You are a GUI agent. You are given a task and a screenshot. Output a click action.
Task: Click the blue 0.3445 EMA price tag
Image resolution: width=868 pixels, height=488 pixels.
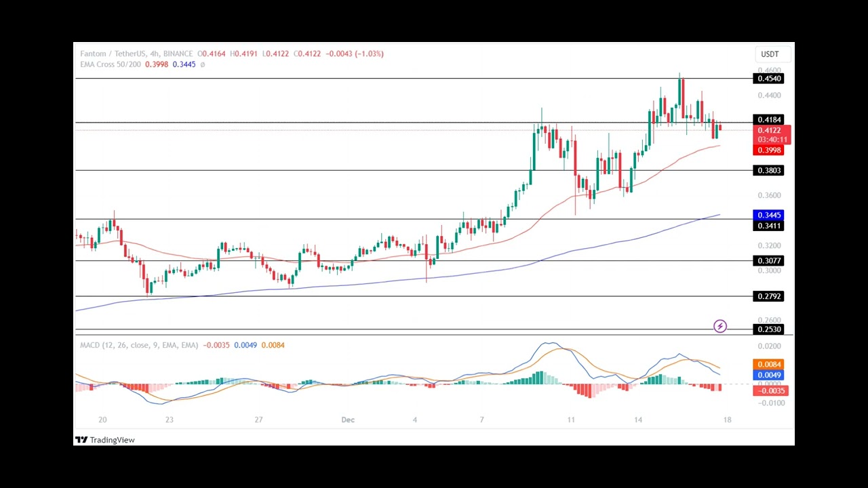[769, 216]
